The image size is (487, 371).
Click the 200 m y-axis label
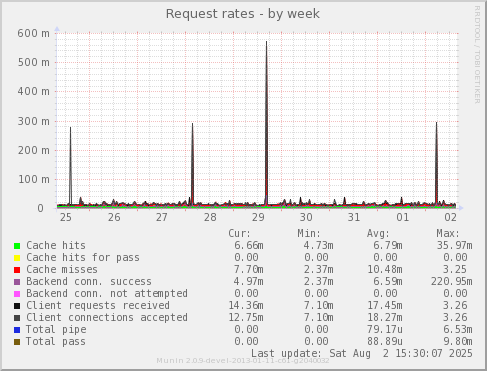(x=33, y=150)
